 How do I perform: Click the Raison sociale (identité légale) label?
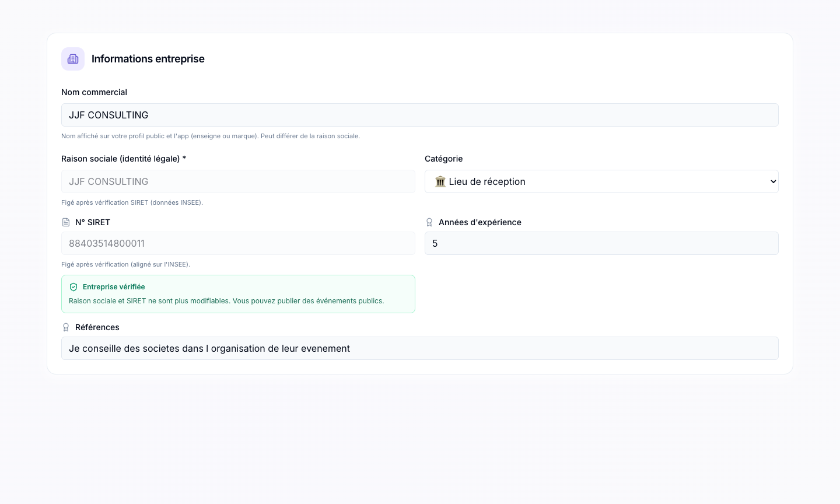(x=124, y=159)
